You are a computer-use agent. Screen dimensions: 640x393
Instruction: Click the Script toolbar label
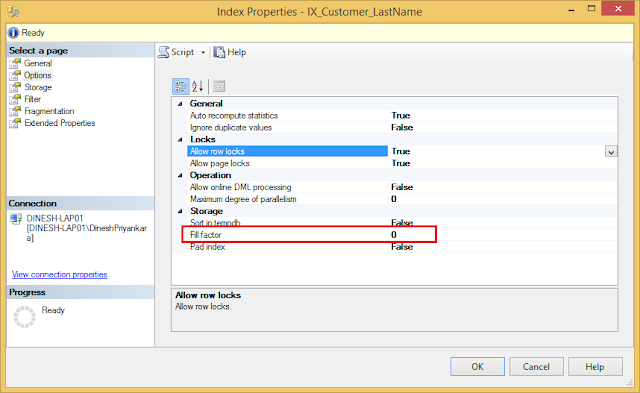click(182, 52)
